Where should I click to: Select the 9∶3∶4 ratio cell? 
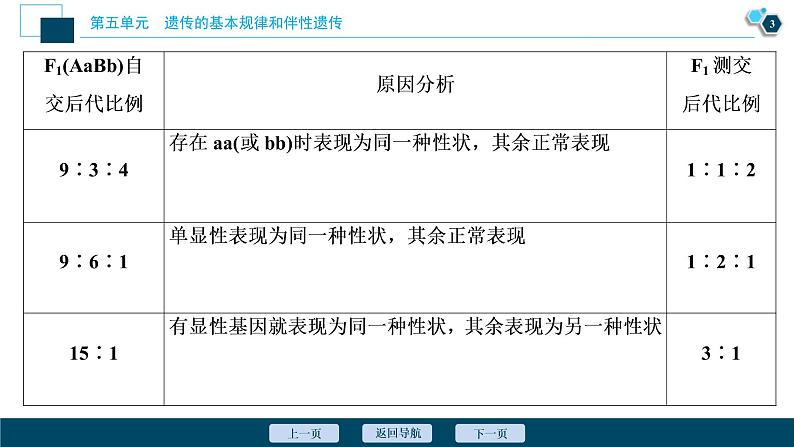[x=94, y=176]
